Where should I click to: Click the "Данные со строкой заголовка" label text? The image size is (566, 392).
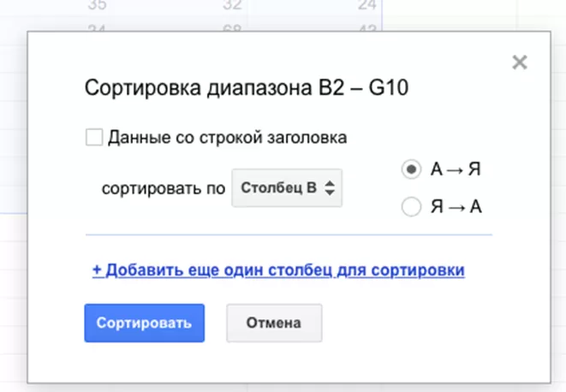[x=227, y=137]
